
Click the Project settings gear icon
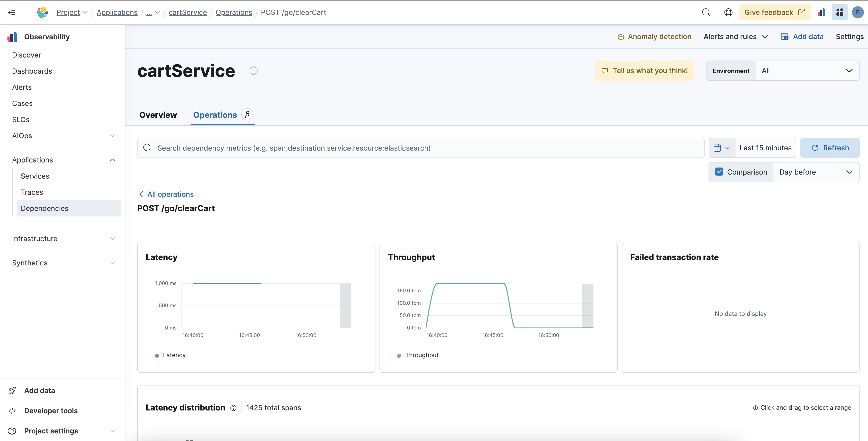[12, 431]
